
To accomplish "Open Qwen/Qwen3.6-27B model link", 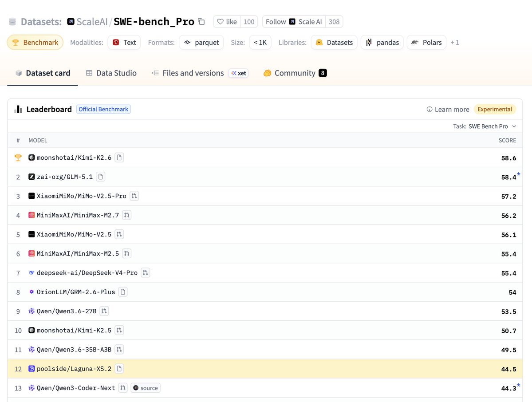I will pyautogui.click(x=67, y=311).
